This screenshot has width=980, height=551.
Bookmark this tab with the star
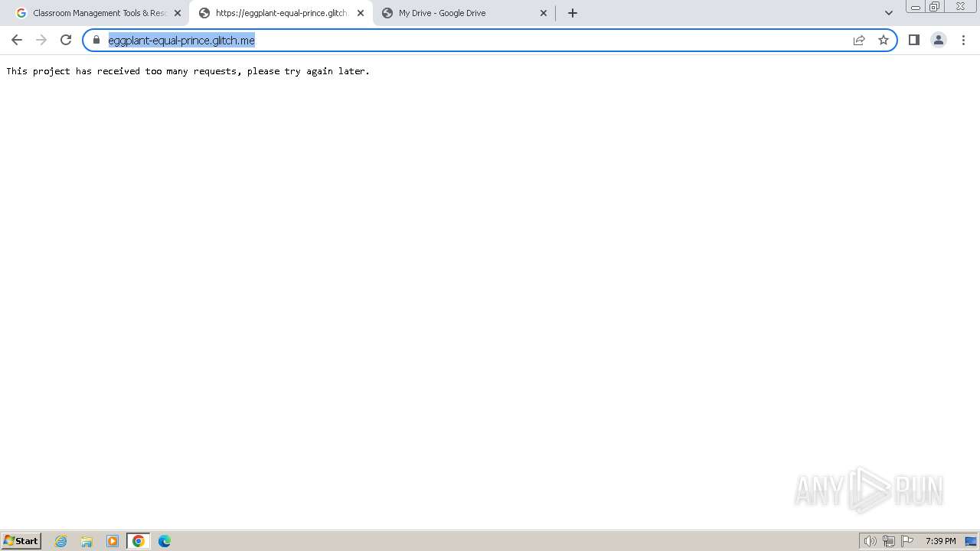click(884, 40)
